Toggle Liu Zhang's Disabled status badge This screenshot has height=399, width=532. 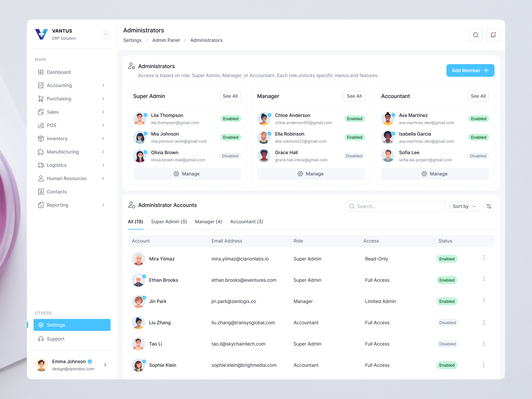pyautogui.click(x=447, y=322)
